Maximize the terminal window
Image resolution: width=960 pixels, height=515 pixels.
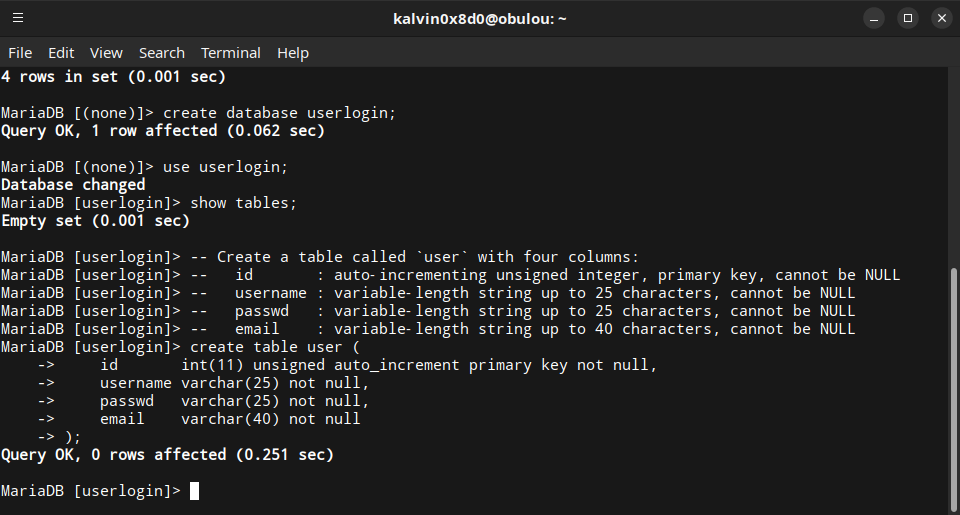pos(907,18)
